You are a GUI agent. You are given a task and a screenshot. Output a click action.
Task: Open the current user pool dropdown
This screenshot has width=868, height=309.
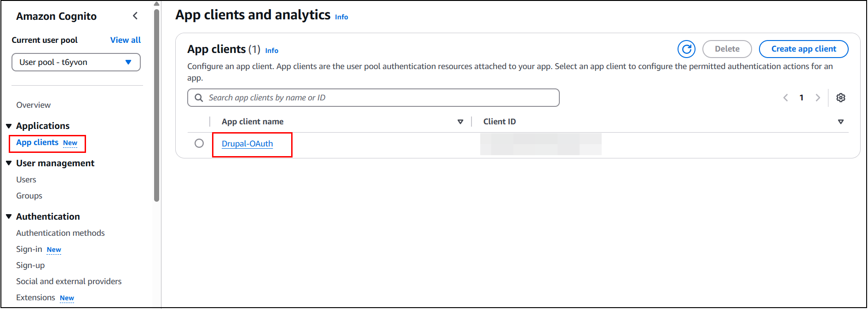76,62
